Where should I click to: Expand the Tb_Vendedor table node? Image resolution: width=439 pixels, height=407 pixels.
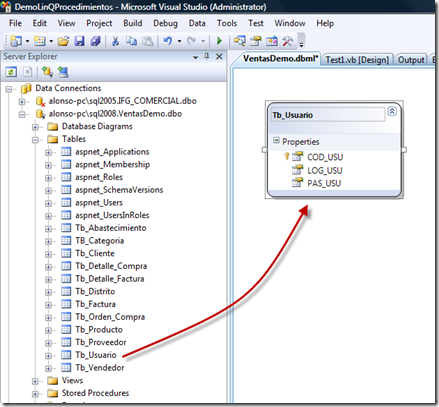point(48,368)
